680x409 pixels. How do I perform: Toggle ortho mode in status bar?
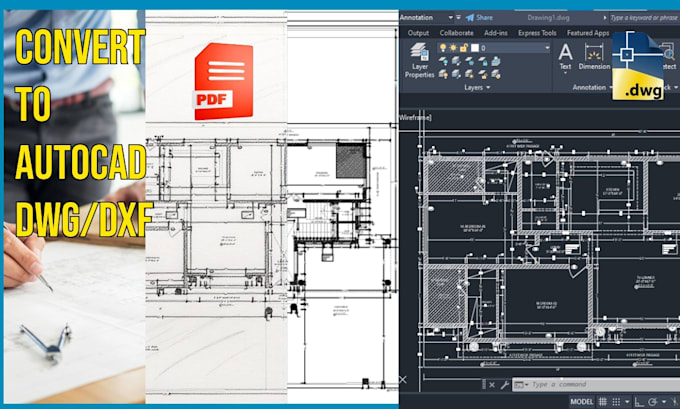(639, 402)
